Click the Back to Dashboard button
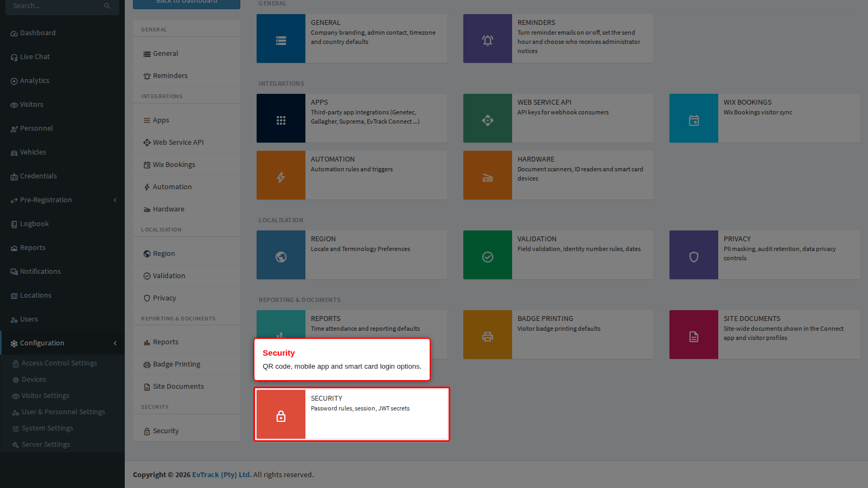The width and height of the screenshot is (868, 488). 187,3
